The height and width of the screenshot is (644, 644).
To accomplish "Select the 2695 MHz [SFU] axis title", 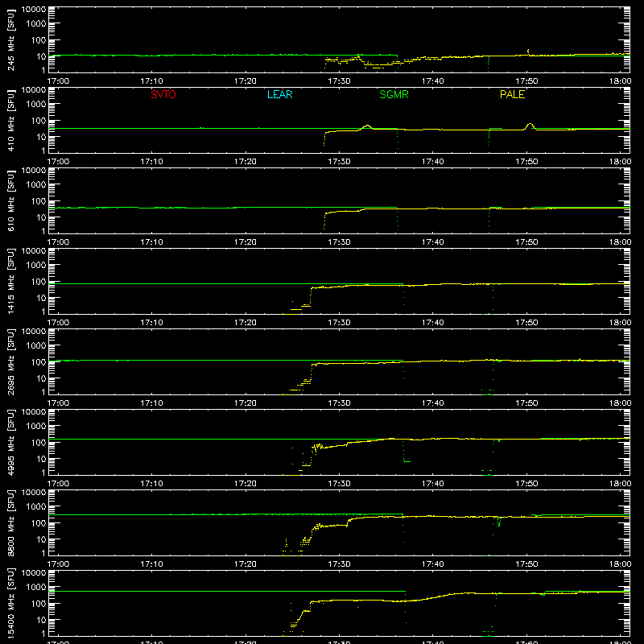I will pyautogui.click(x=11, y=361).
